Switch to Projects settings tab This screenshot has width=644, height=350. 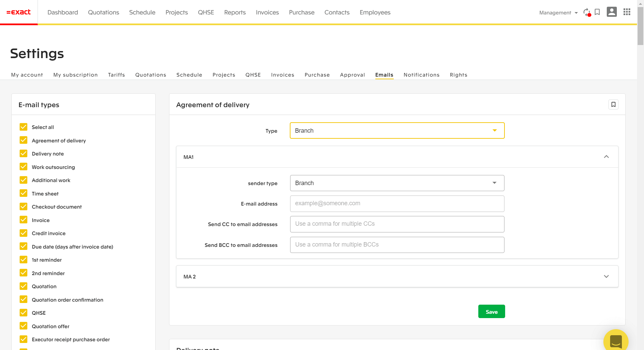pos(224,75)
